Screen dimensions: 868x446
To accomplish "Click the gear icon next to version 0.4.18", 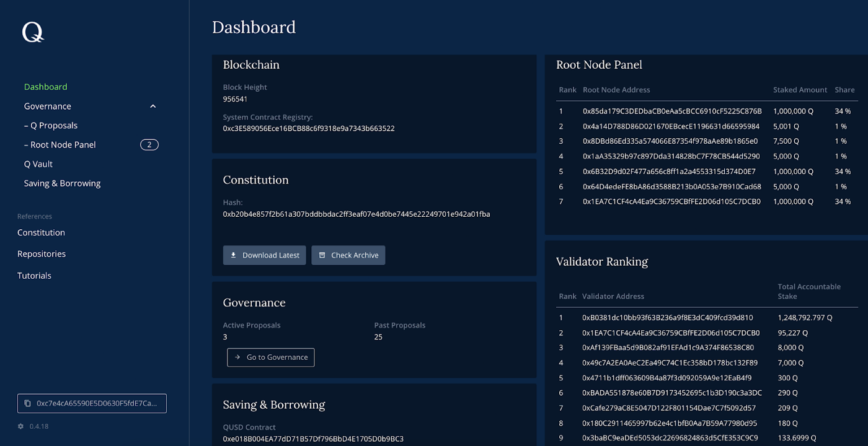I will click(20, 426).
